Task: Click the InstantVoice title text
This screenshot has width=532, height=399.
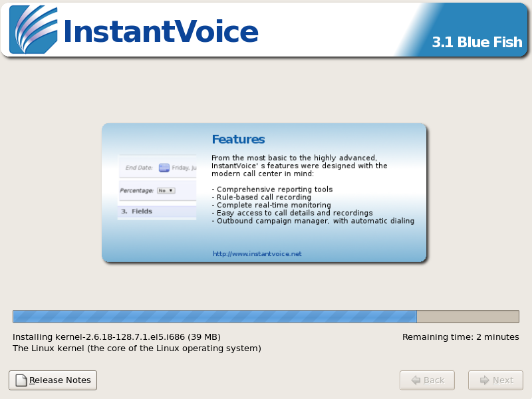Action: point(160,31)
